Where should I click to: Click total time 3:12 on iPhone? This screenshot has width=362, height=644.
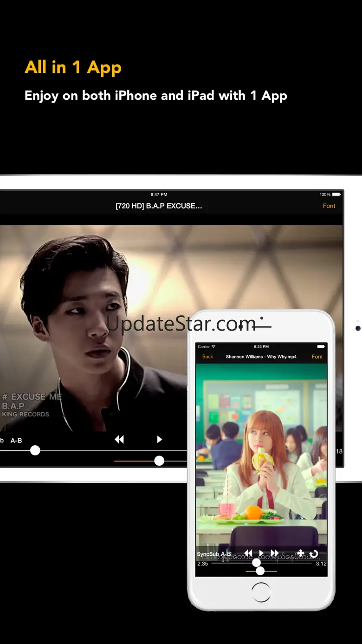coord(321,564)
